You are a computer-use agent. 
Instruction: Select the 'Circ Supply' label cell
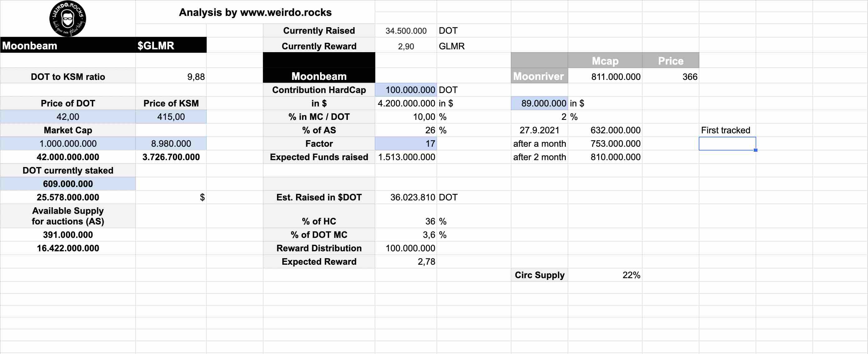[539, 275]
